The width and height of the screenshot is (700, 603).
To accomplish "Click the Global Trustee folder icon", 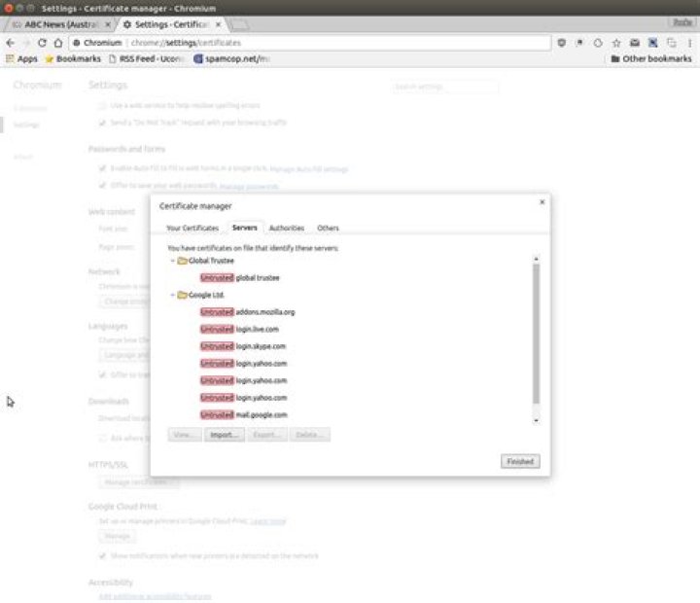I will click(x=182, y=261).
